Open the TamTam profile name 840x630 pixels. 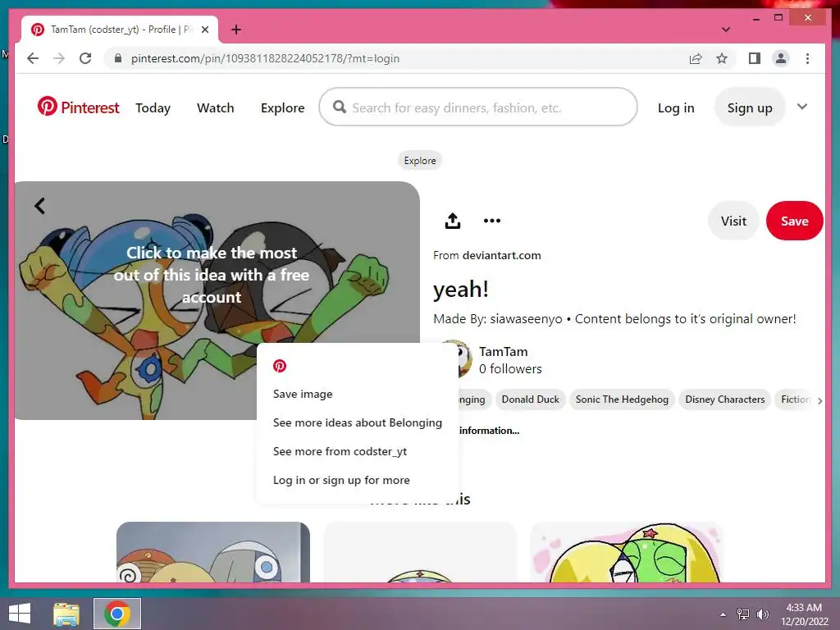[503, 351]
